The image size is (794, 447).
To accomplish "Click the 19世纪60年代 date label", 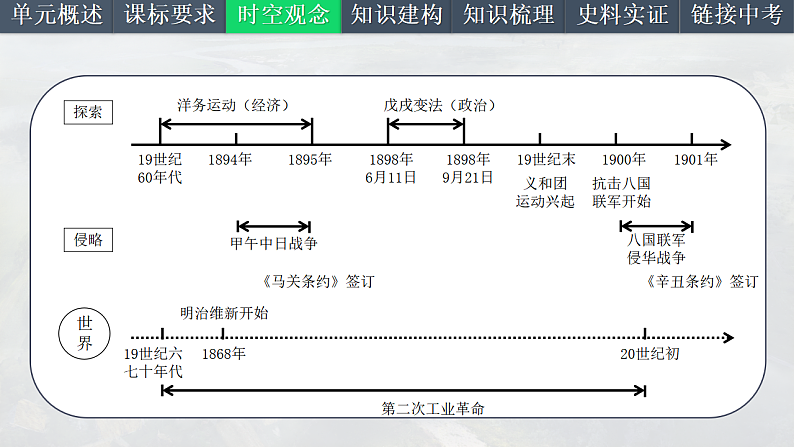I will (160, 169).
